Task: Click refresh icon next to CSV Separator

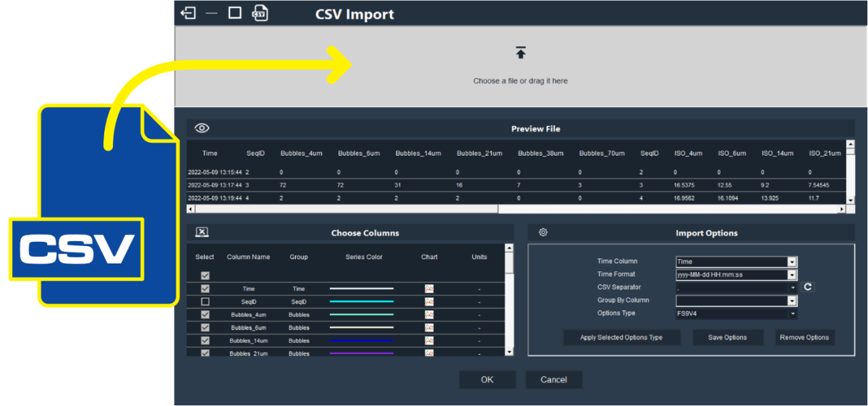Action: (808, 287)
